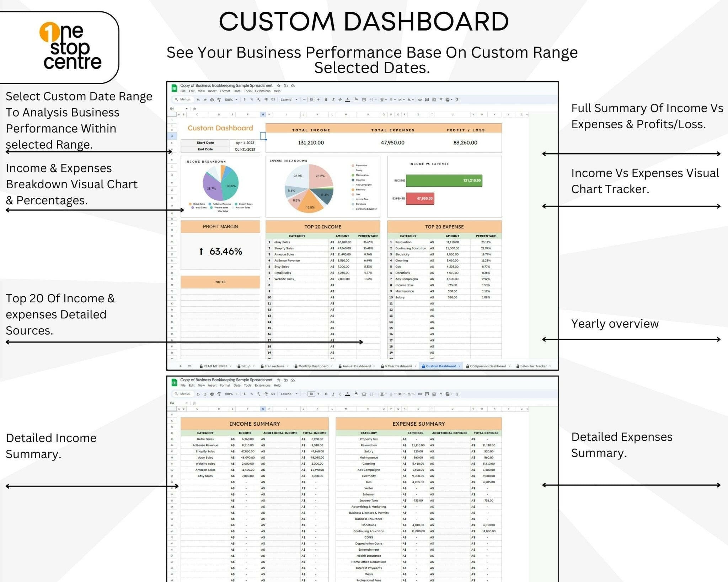
Task: Click the Print icon in the toolbar
Action: click(212, 100)
